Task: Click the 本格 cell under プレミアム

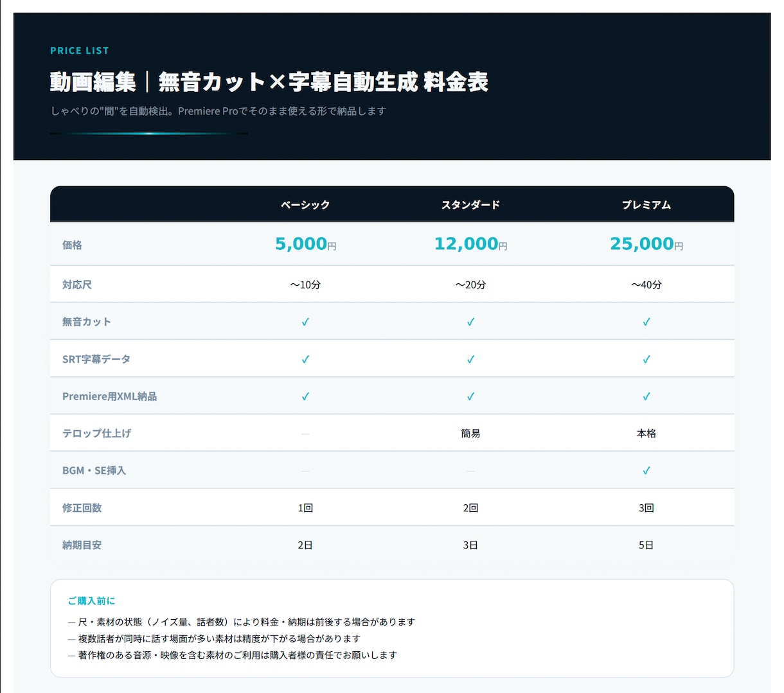Action: point(646,434)
